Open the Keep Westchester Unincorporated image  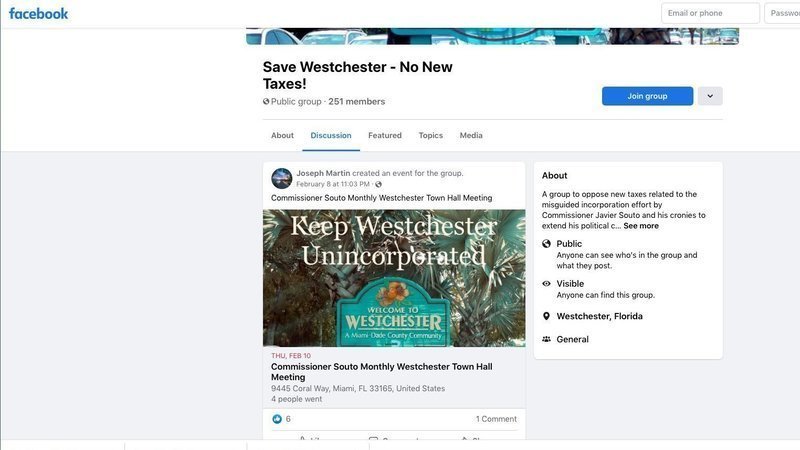pos(394,278)
